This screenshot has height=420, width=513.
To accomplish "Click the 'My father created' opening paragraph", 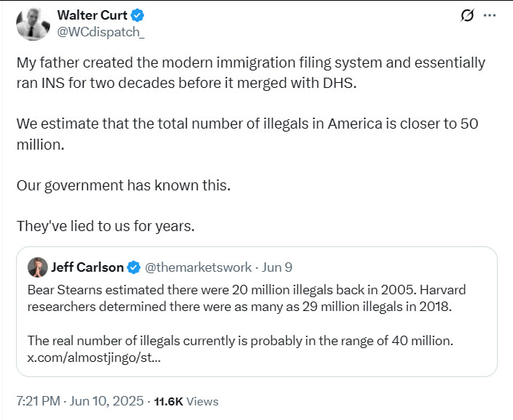I will point(251,73).
